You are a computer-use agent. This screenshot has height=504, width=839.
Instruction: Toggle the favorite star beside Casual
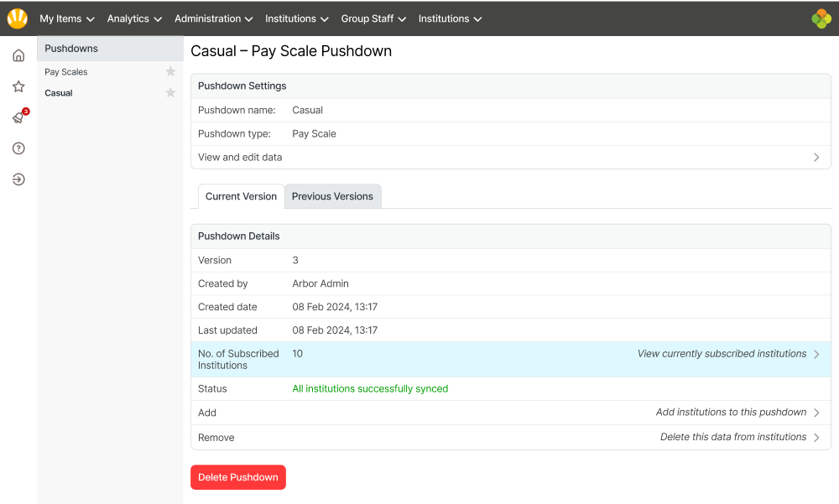[x=170, y=93]
